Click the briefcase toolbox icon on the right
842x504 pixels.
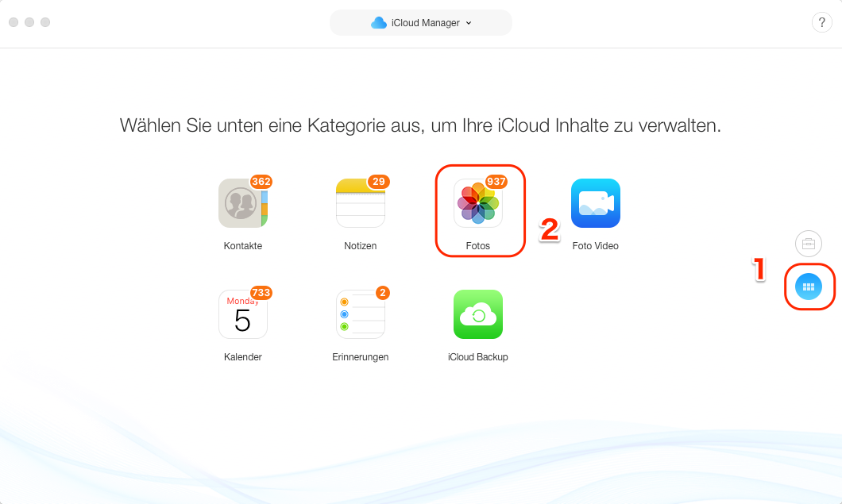[808, 244]
